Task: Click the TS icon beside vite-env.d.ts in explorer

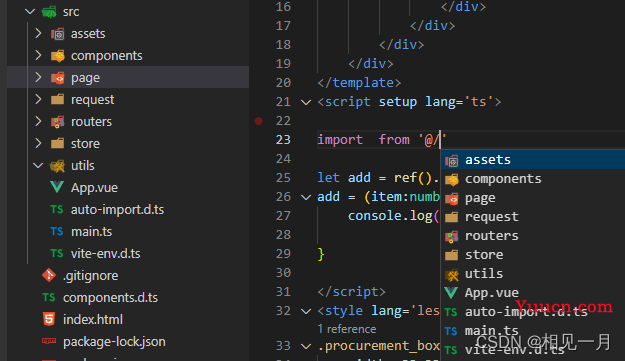Action: 57,253
